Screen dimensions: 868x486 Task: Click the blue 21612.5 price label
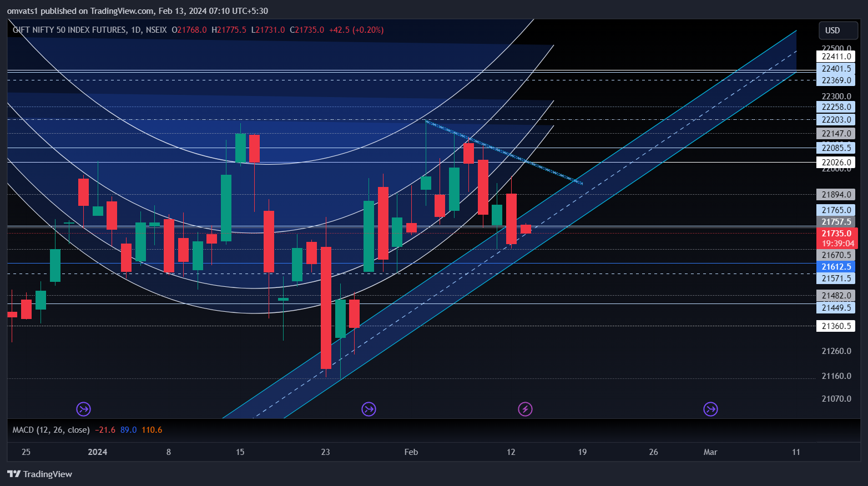click(836, 267)
